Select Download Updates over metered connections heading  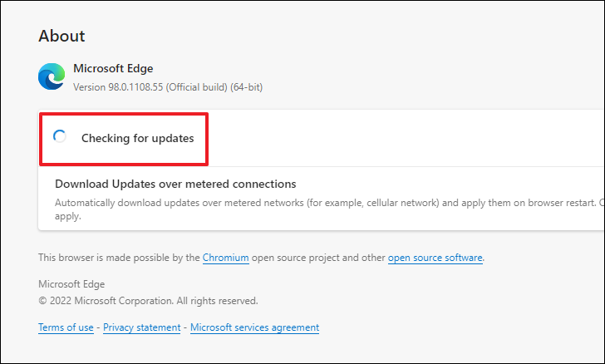point(175,184)
